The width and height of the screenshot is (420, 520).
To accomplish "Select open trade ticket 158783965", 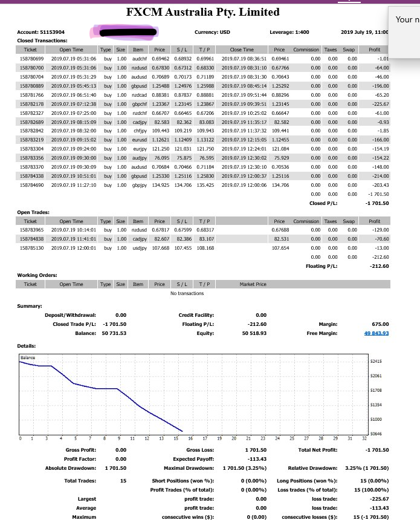I will pyautogui.click(x=31, y=230).
